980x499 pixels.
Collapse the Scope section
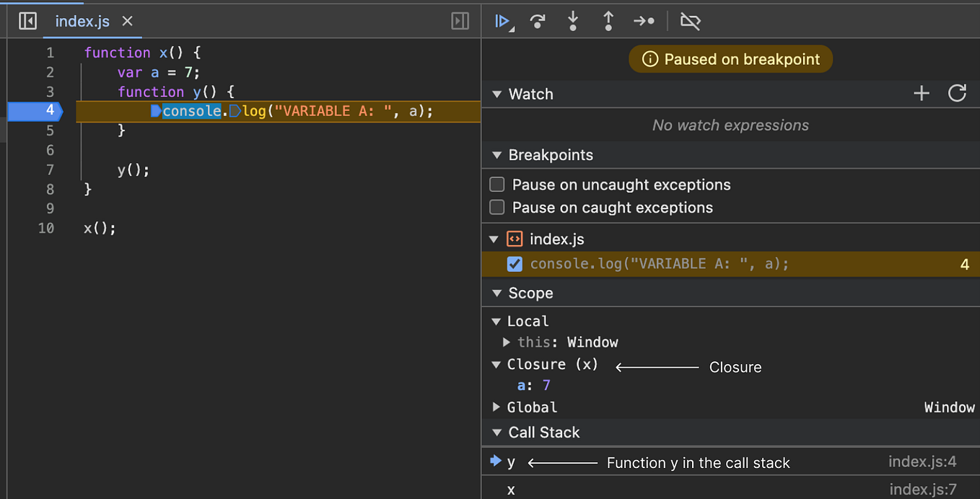[x=496, y=293]
